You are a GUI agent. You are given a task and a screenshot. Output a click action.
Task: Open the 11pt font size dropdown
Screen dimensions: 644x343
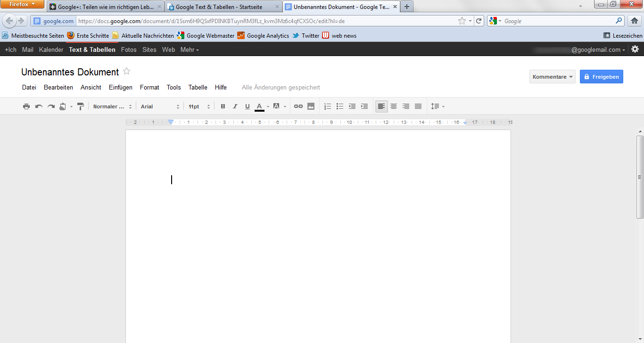pyautogui.click(x=199, y=106)
